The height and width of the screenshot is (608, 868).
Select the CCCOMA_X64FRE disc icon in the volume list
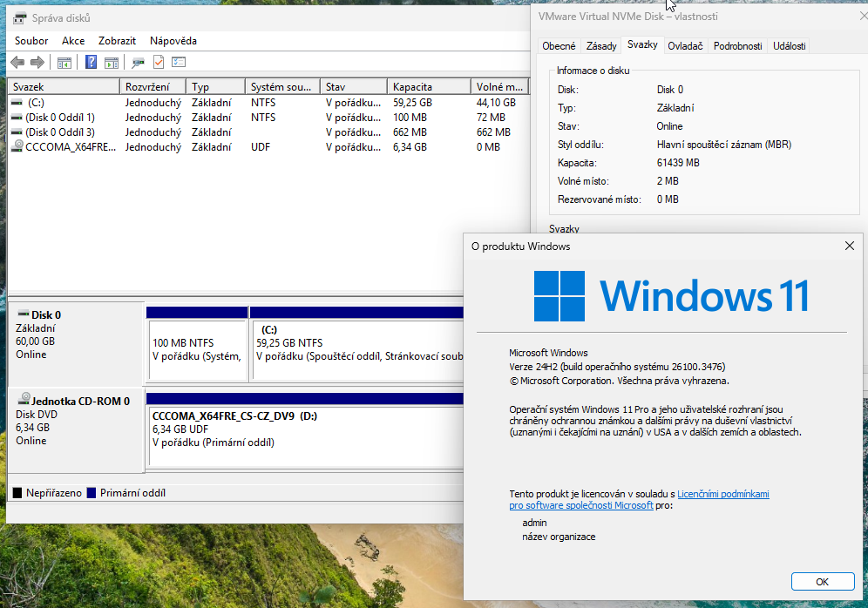click(17, 147)
